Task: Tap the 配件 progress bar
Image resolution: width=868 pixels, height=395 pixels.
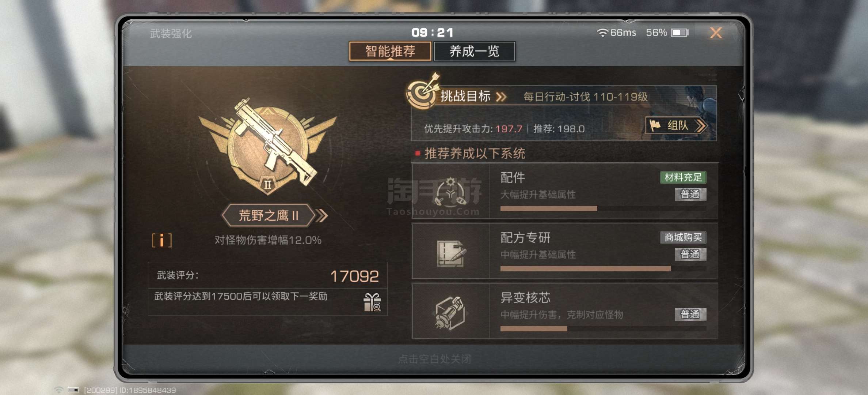Action: [x=603, y=208]
